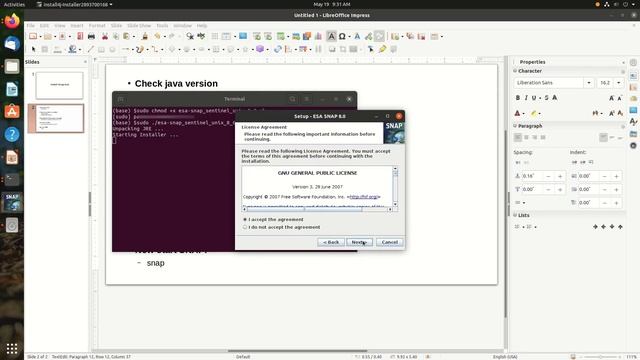Screen dimensions: 640x360
Task: Open the Help menu
Action: (202, 25)
